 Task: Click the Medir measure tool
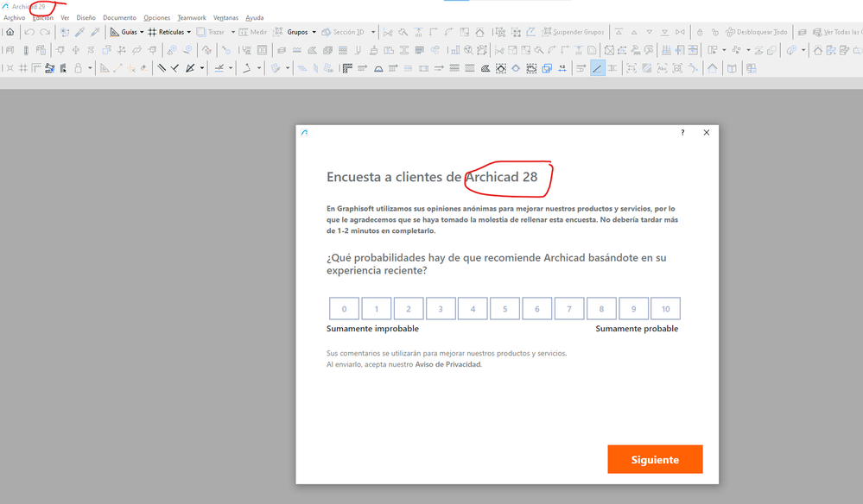[x=252, y=32]
